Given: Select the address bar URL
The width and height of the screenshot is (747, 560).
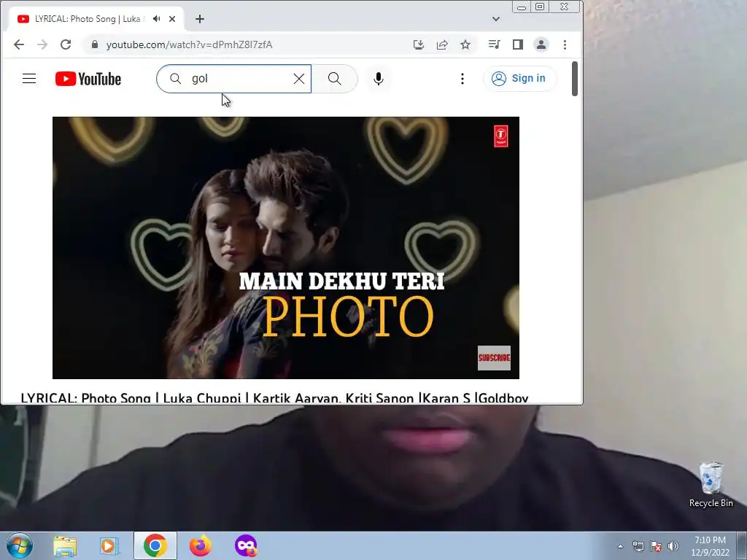Looking at the screenshot, I should (x=189, y=44).
